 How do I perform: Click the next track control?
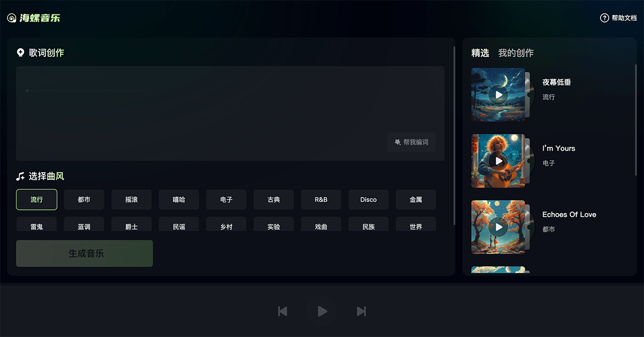pyautogui.click(x=361, y=311)
